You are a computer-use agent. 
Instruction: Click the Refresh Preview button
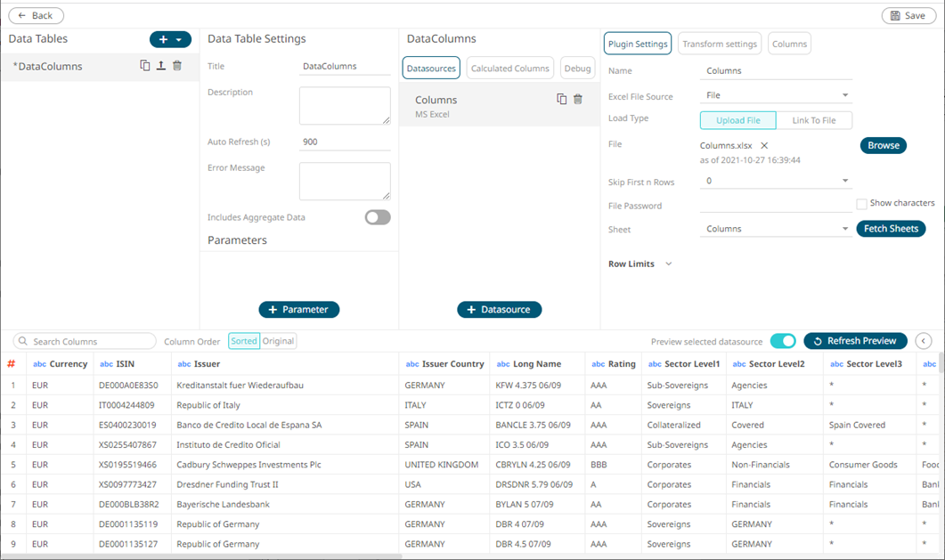click(855, 341)
